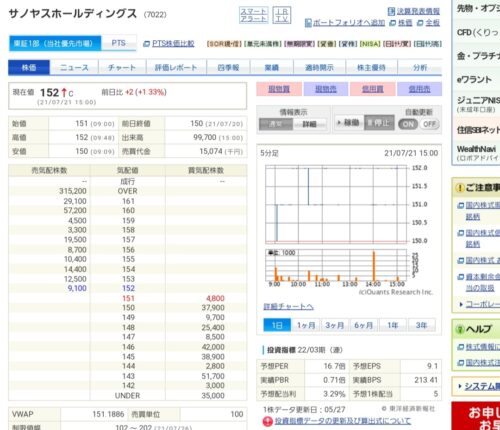The width and height of the screenshot is (500, 430).
Task: Click bid quantity 37,900 at price 150
Action: pos(213,308)
